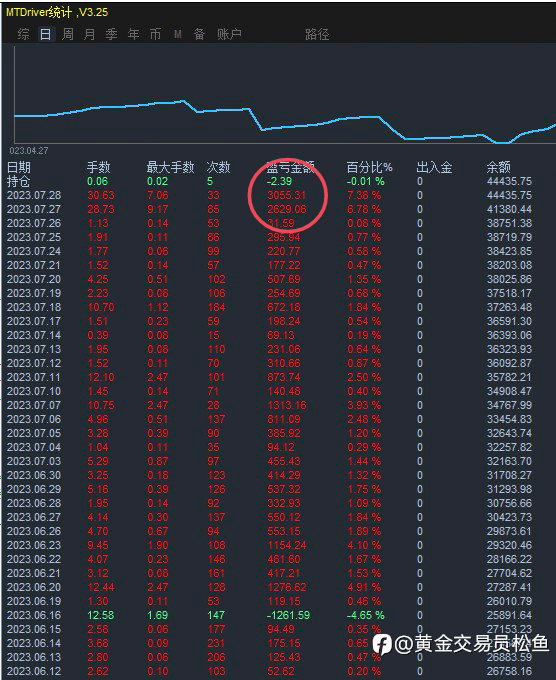
Task: Click the 手数 column header
Action: pos(98,167)
